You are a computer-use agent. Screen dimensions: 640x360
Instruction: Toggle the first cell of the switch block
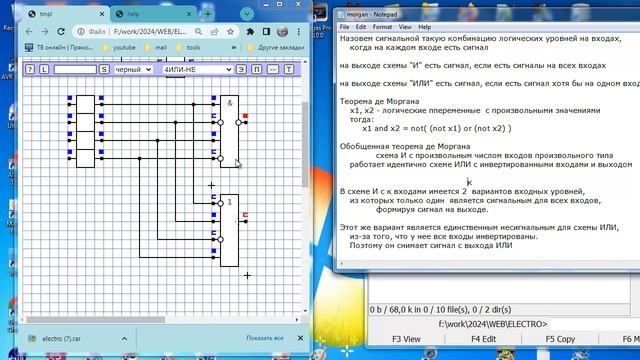[x=85, y=104]
